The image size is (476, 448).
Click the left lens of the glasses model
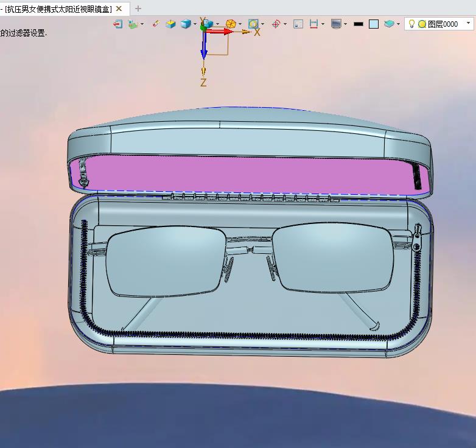click(166, 261)
